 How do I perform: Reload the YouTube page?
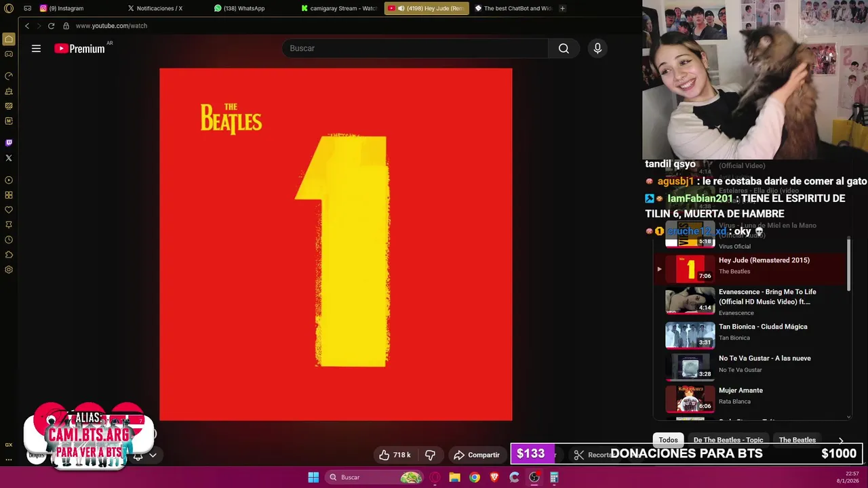pos(51,26)
